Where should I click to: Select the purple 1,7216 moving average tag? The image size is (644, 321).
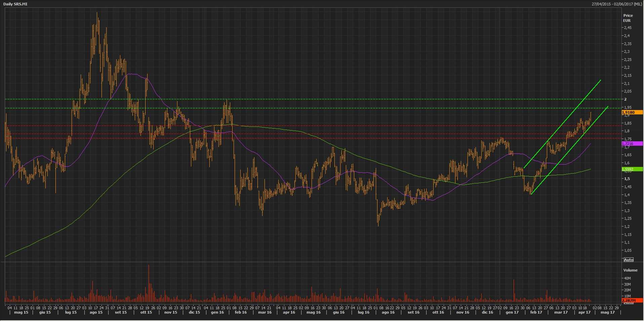coord(632,144)
